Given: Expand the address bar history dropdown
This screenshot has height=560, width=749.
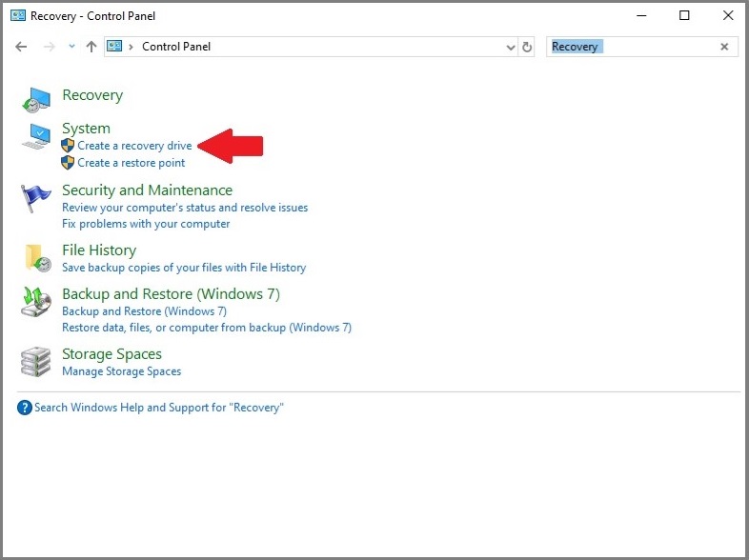Looking at the screenshot, I should [x=510, y=47].
